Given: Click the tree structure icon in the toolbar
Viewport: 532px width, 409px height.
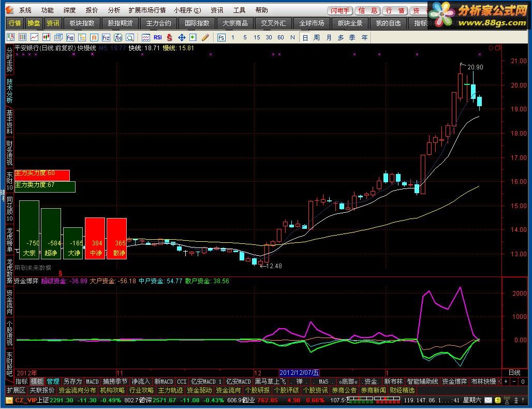Looking at the screenshot, I should pos(82,37).
